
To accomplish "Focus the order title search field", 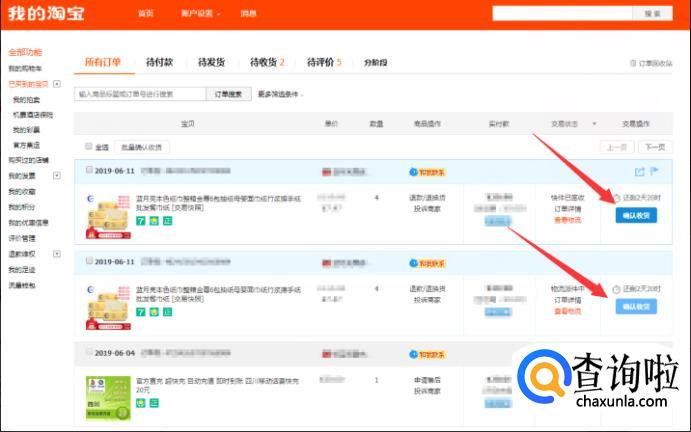I will point(140,94).
